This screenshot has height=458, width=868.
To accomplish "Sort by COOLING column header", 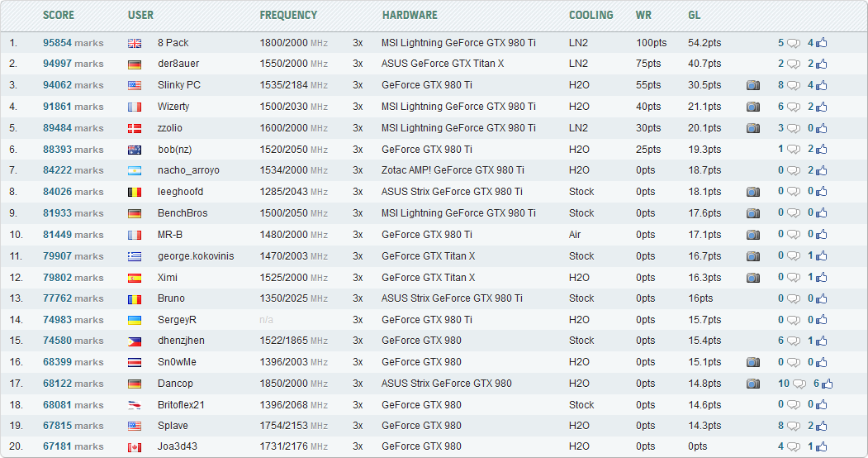I will pyautogui.click(x=591, y=15).
